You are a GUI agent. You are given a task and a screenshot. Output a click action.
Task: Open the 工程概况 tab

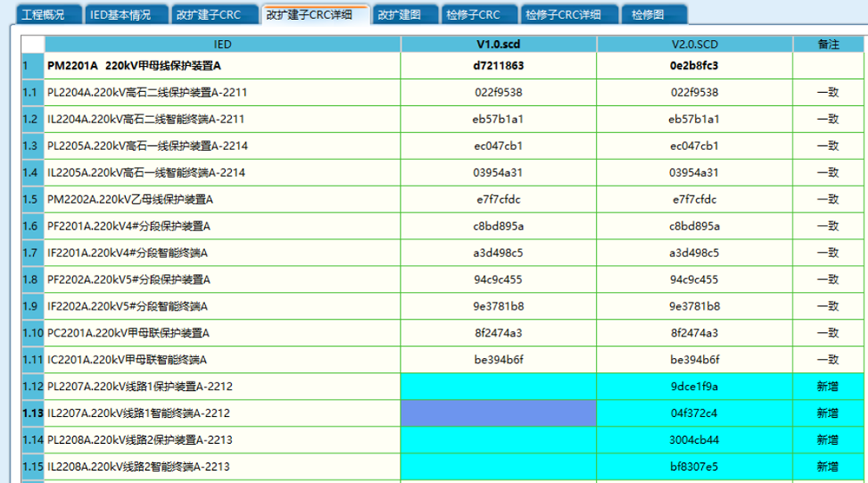[44, 15]
